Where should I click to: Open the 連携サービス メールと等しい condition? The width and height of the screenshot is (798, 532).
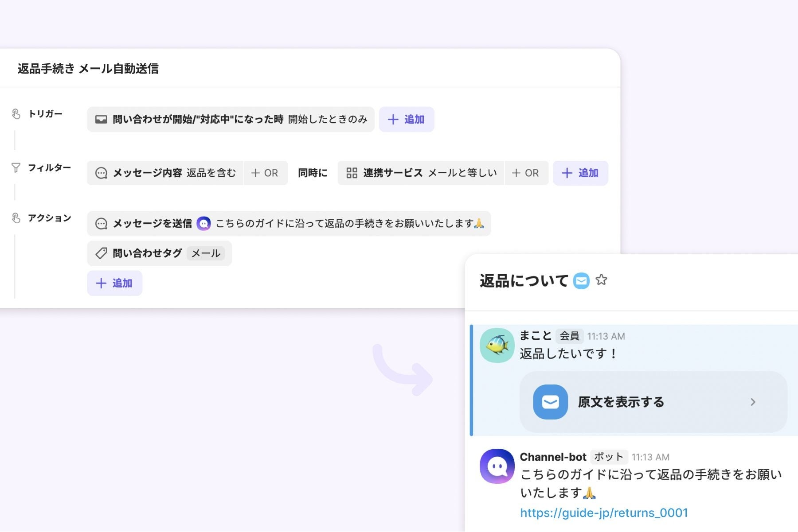coord(421,173)
